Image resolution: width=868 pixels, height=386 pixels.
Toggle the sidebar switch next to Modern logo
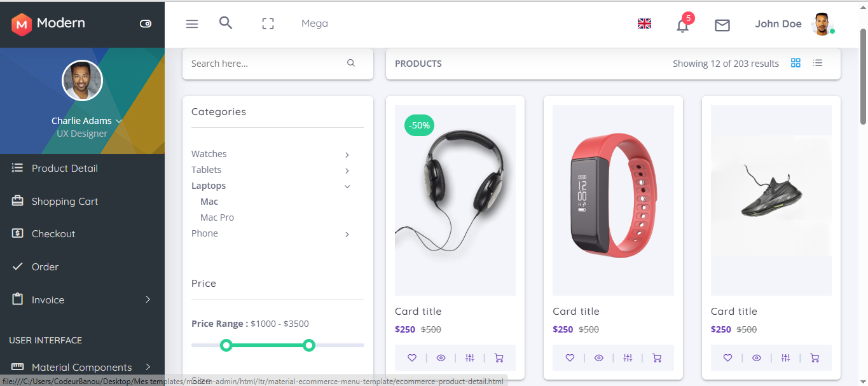coord(146,24)
